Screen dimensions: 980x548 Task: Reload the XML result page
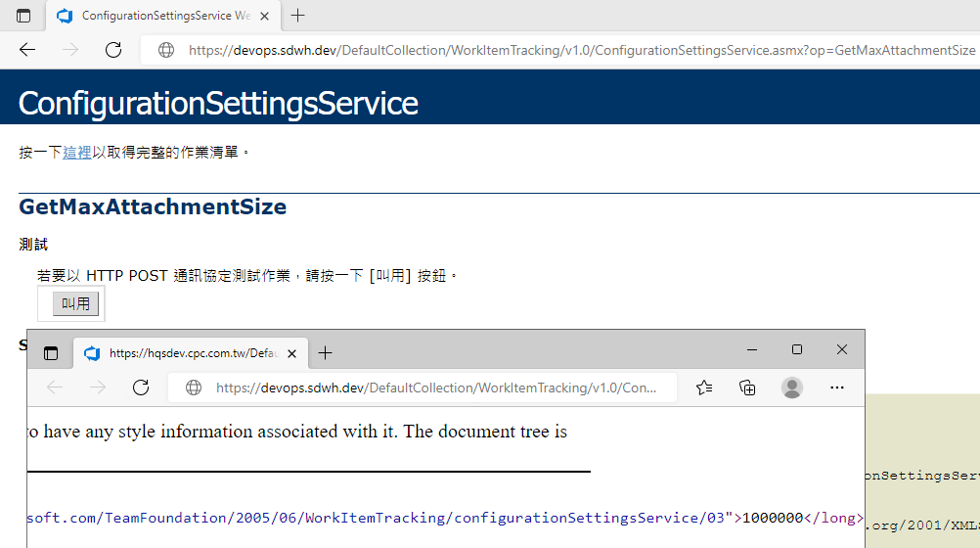pos(141,388)
